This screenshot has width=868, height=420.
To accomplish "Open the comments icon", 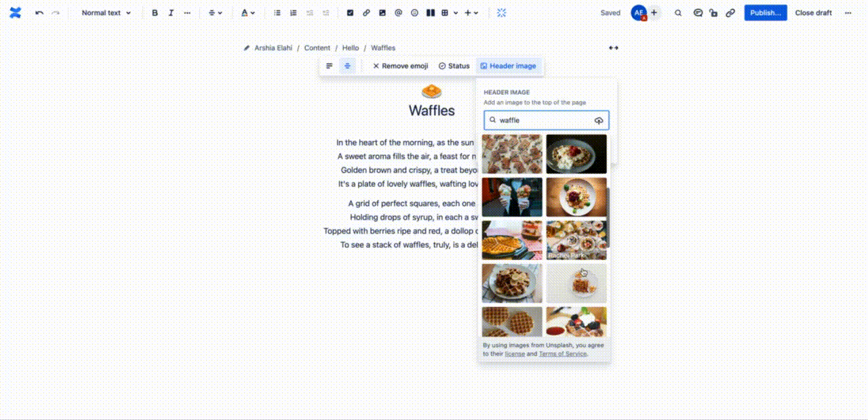I will pos(698,13).
